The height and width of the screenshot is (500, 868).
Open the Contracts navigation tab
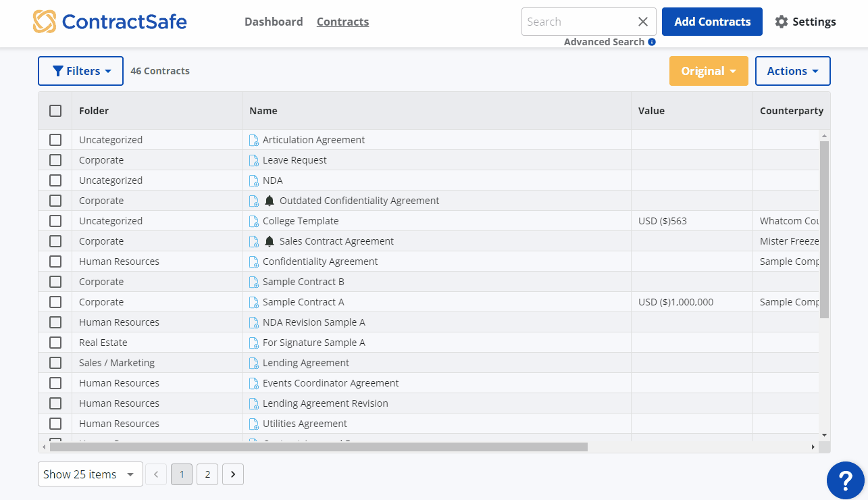(342, 22)
